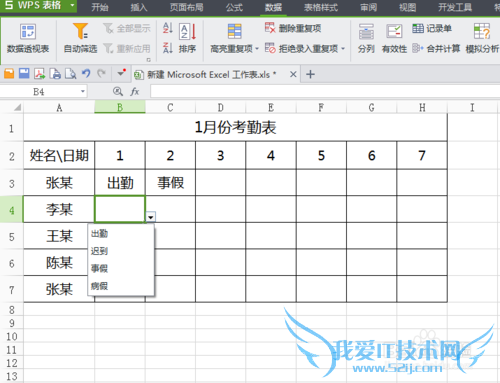This screenshot has height=383, width=500.
Task: Click 删除重复项 remove duplicates
Action: click(293, 28)
